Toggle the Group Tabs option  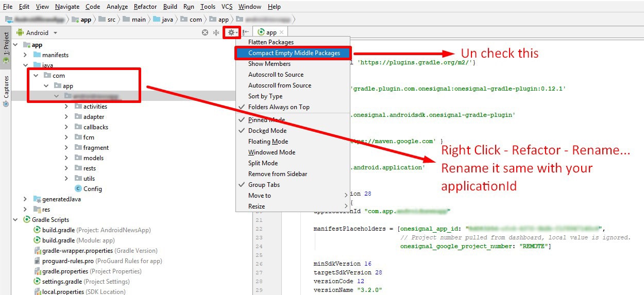(x=264, y=185)
